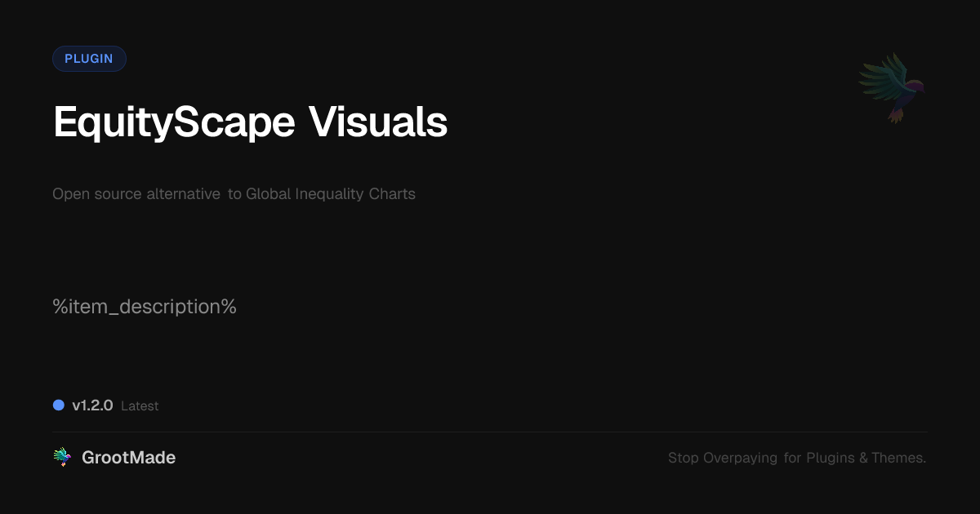Select the word "Visuals" in the title

click(x=378, y=123)
